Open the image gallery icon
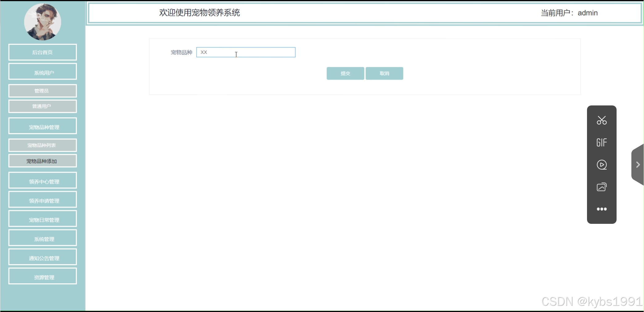Screen dimensions: 644x312 coord(601,187)
